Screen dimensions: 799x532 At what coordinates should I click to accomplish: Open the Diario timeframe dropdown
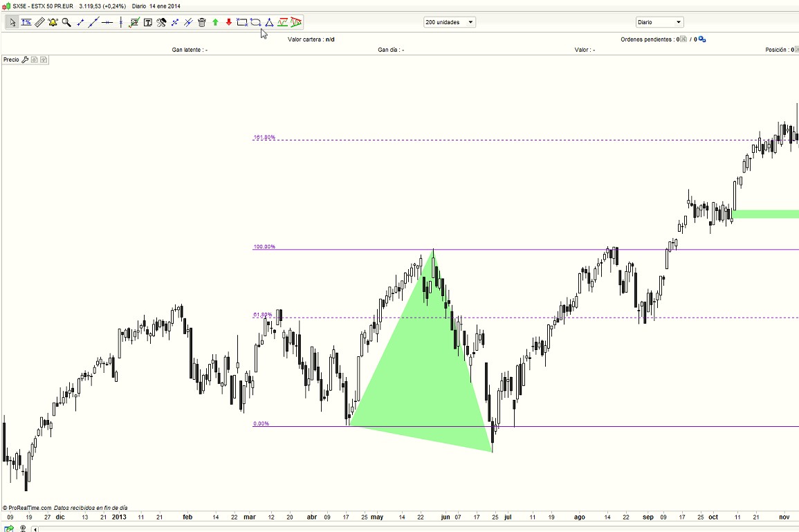659,22
